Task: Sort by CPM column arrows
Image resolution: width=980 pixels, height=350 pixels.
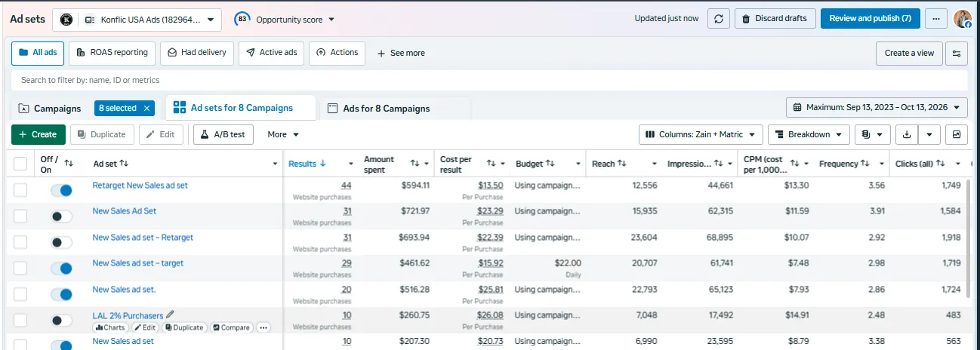Action: click(794, 163)
